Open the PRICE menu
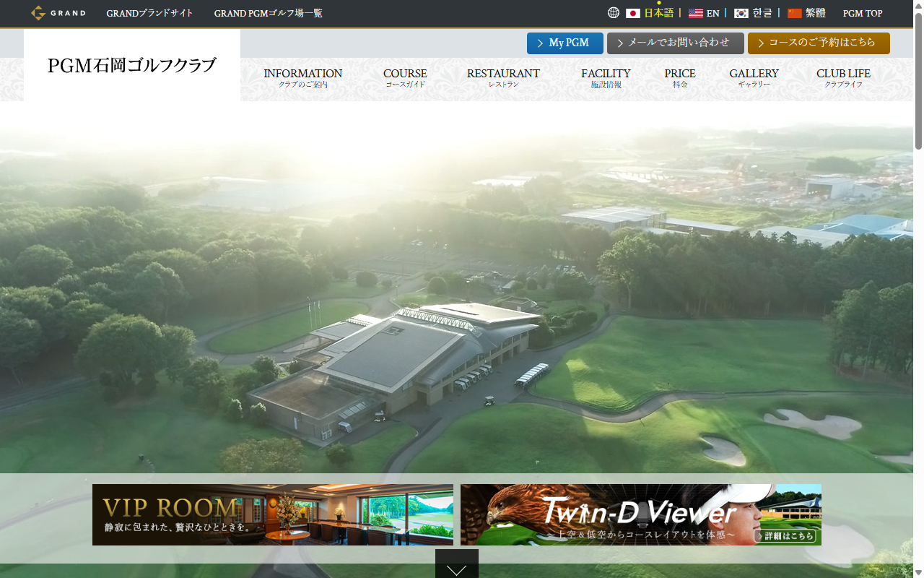 (x=680, y=78)
